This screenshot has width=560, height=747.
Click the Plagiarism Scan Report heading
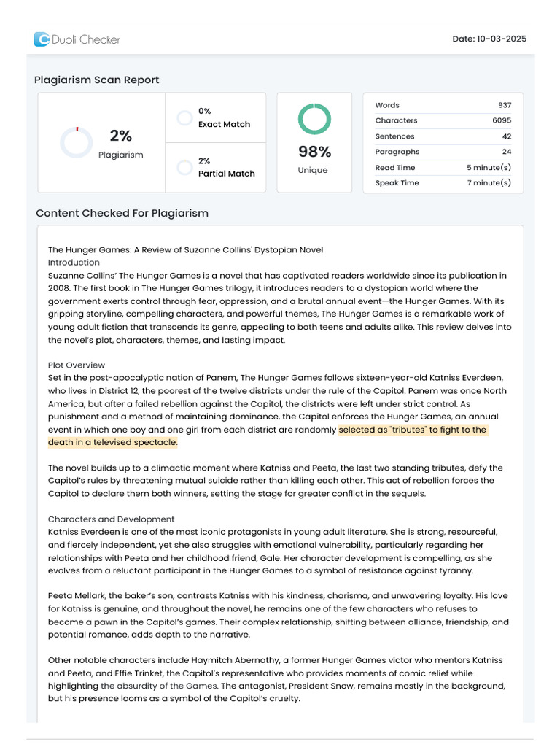[x=96, y=80]
